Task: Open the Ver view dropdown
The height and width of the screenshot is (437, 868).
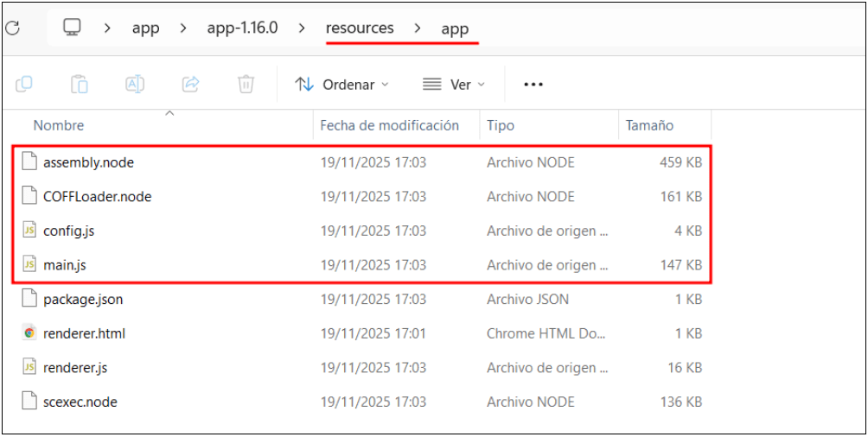Action: click(x=454, y=85)
